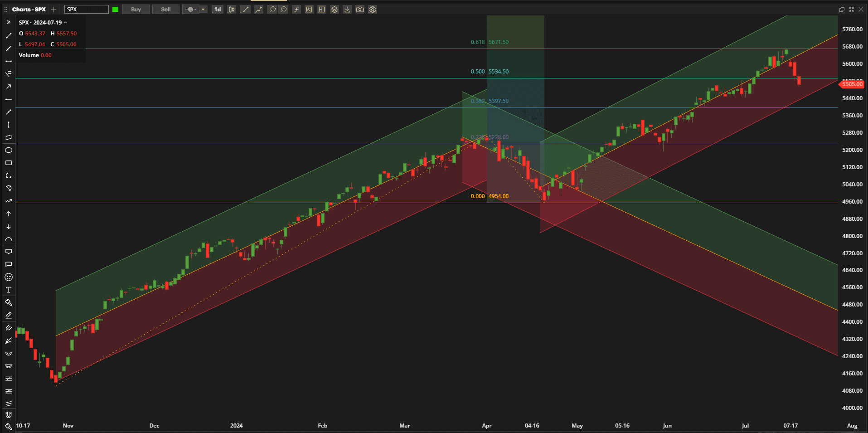
Task: Click the 5760.00 price axis label
Action: click(x=852, y=29)
